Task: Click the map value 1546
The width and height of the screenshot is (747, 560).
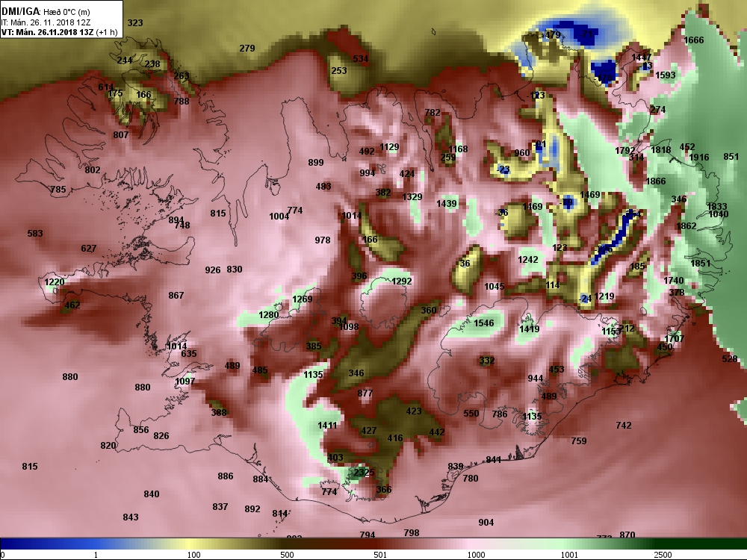Action: click(484, 323)
